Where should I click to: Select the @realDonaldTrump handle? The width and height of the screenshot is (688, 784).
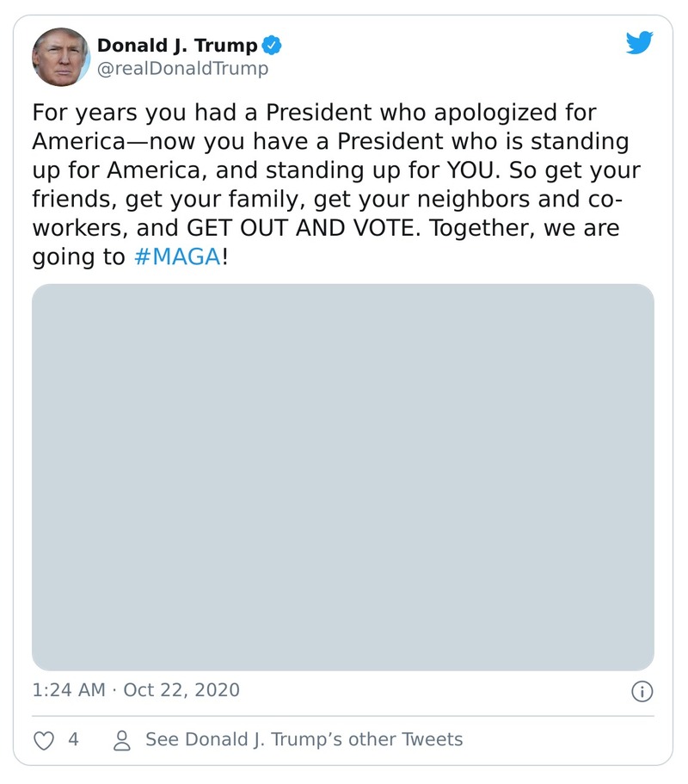pos(183,68)
